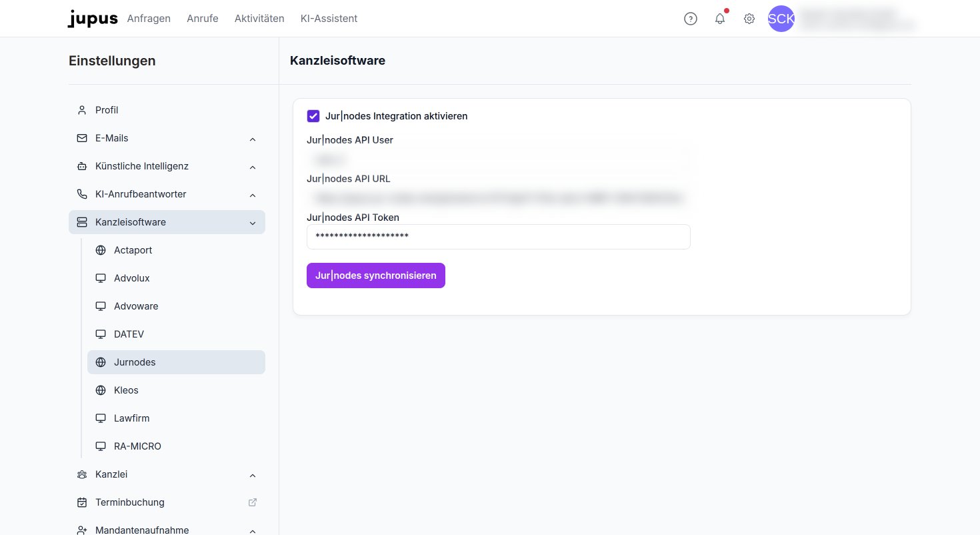Image resolution: width=980 pixels, height=535 pixels.
Task: Click the Lawfirm monitor icon
Action: tap(101, 418)
